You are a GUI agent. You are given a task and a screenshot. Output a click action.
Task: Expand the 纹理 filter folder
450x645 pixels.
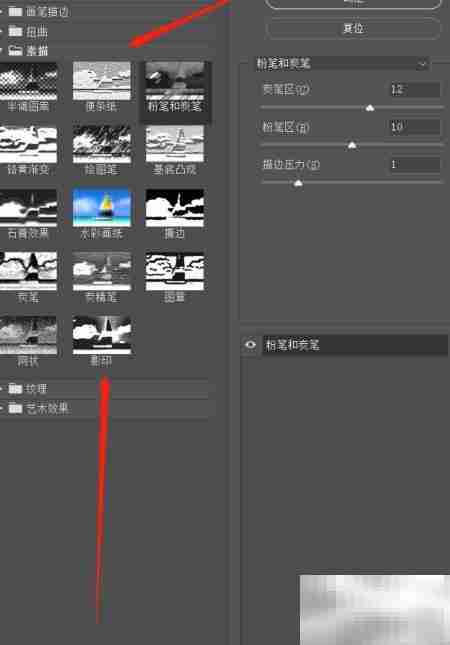click(2, 388)
